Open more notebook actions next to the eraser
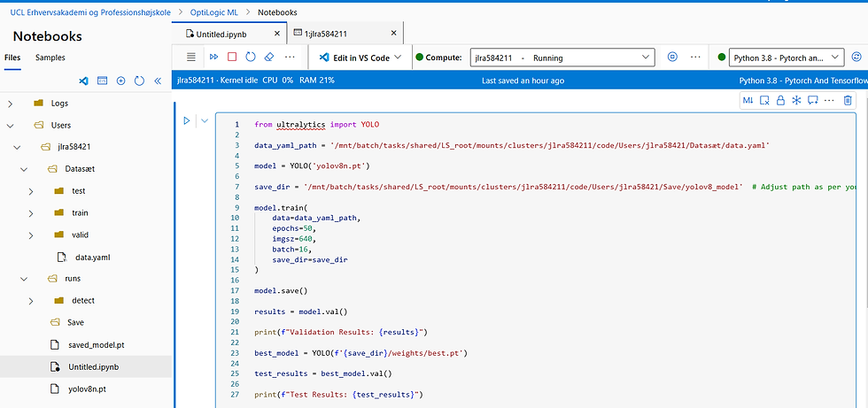 click(x=290, y=57)
